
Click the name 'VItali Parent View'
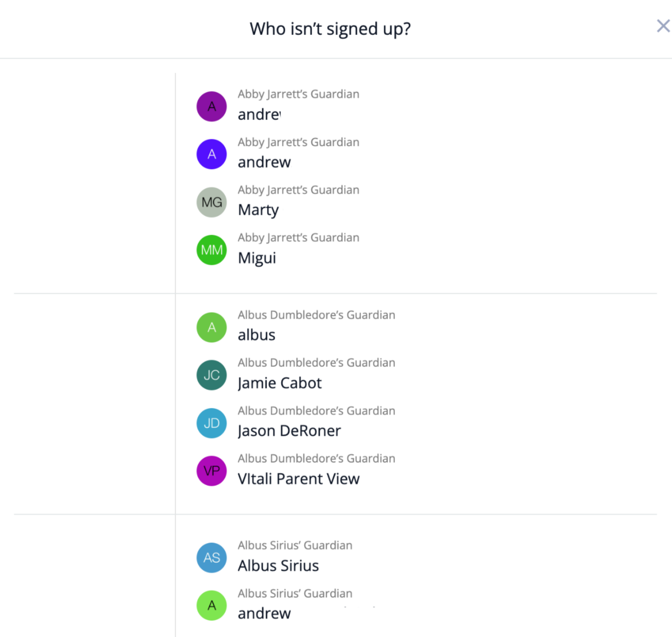coord(298,479)
